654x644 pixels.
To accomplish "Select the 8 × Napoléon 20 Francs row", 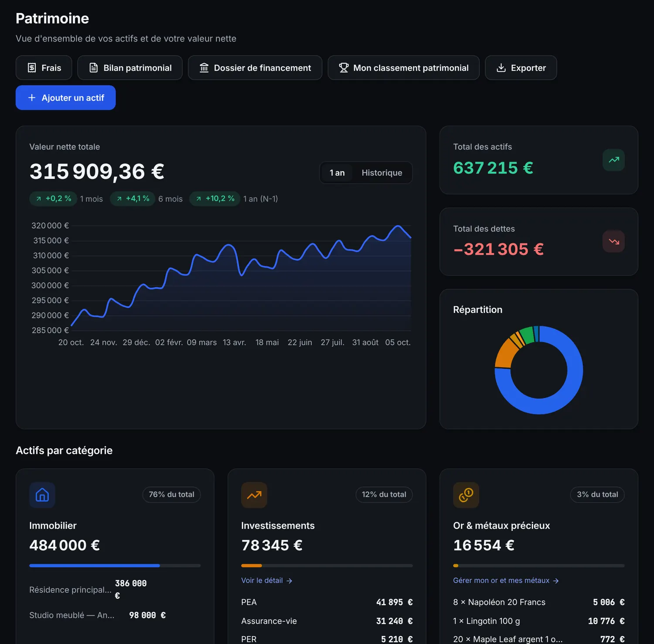I will [539, 602].
